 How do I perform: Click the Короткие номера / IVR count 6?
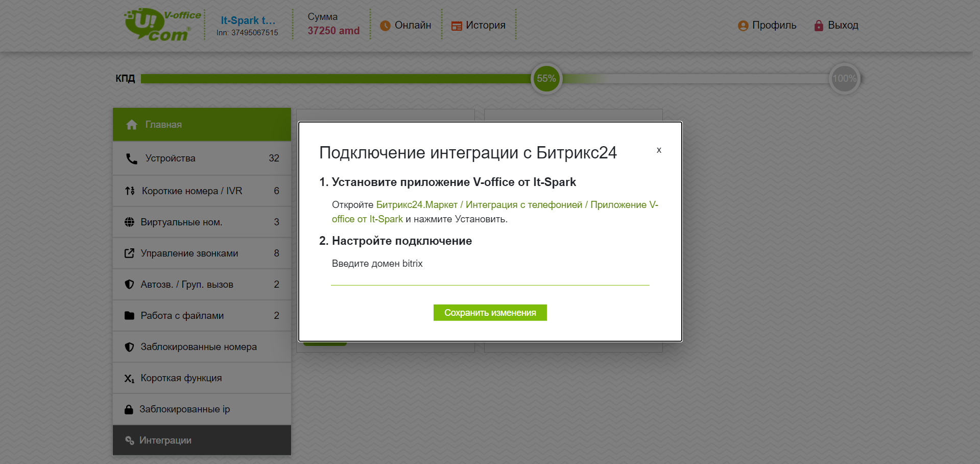[x=277, y=191]
